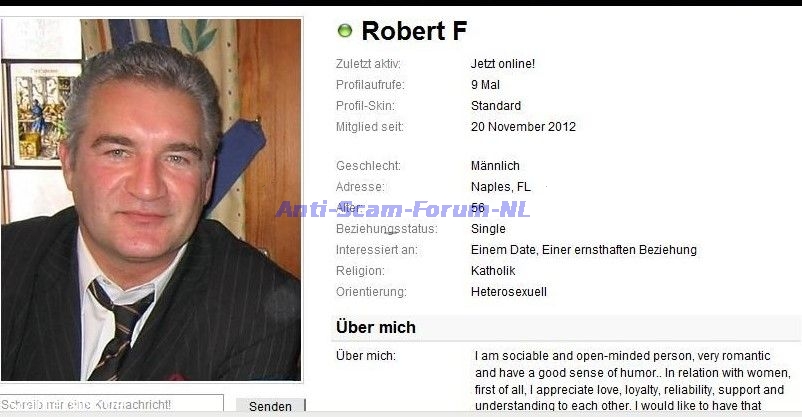Screen dimensions: 802x417
Task: Click the Profil-Skin Standard value
Action: tap(496, 106)
